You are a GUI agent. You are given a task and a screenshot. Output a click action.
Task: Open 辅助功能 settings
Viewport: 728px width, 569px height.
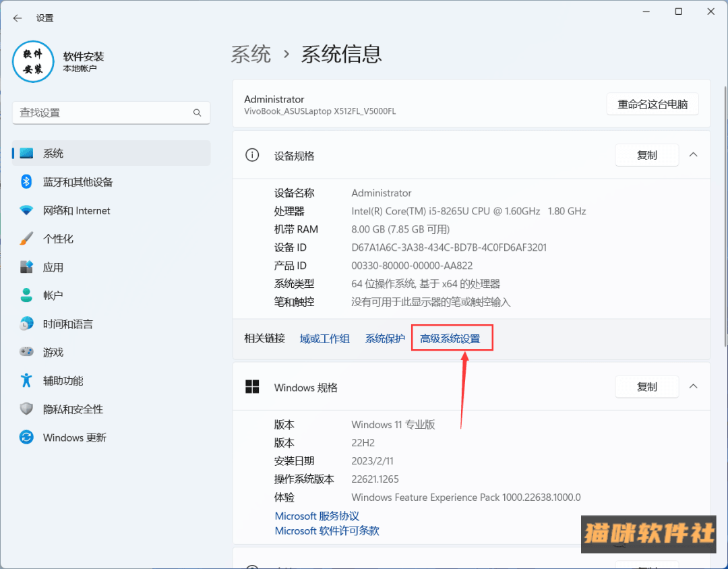(x=111, y=380)
